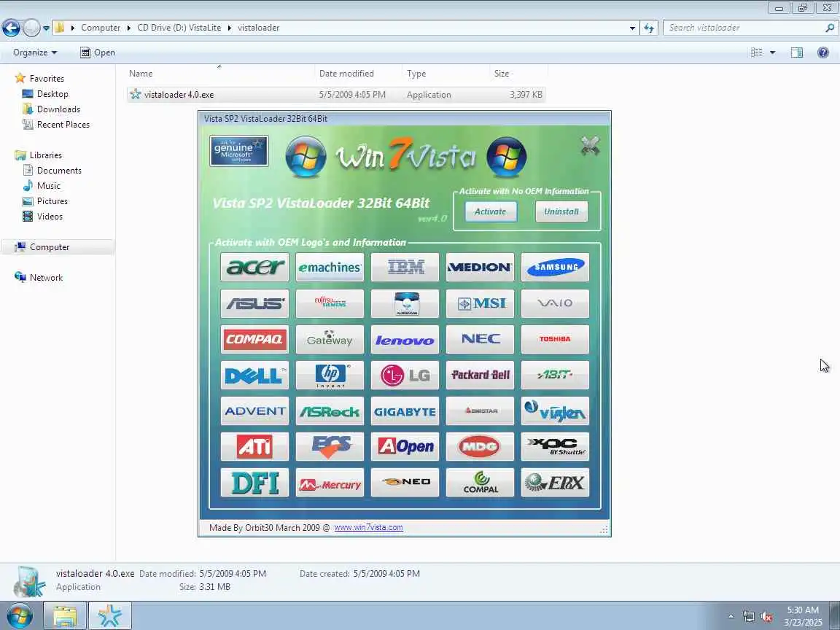Select the Viglen OEM logo button
Viewport: 840px width, 630px height.
coord(555,411)
